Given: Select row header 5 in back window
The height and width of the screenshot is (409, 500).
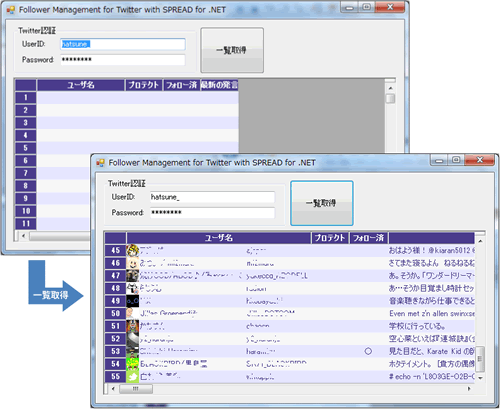Looking at the screenshot, I should click(x=26, y=148).
